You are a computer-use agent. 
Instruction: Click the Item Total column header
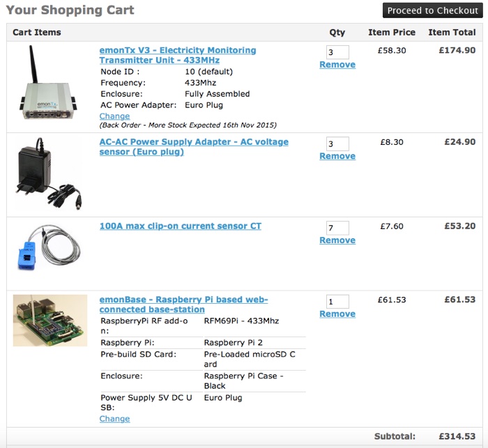click(x=452, y=32)
